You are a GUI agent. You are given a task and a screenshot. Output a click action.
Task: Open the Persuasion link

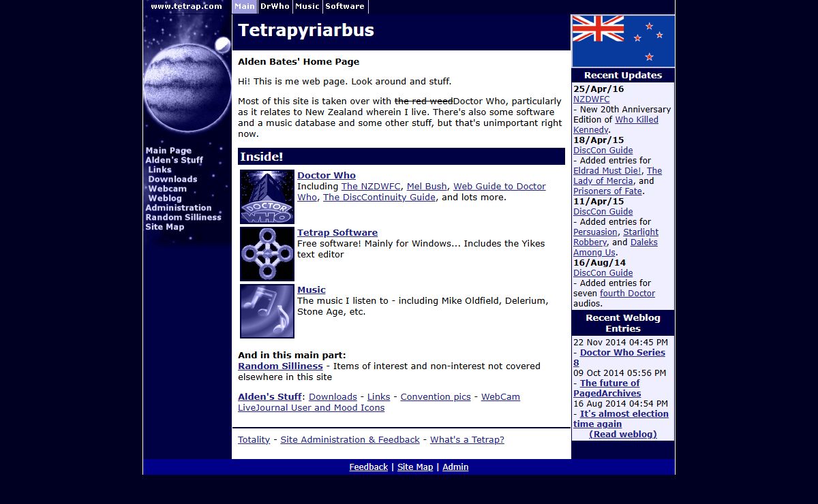[x=595, y=232]
